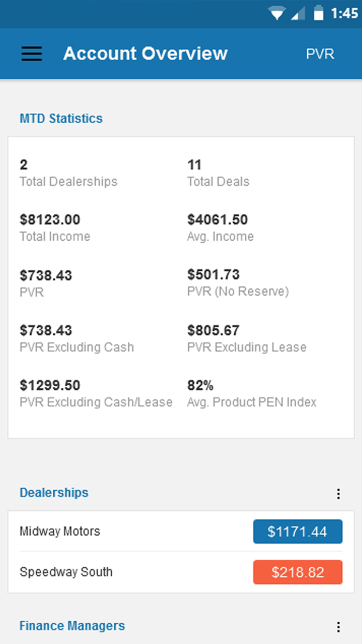
Task: Open the navigation hamburger menu
Action: pyautogui.click(x=31, y=53)
